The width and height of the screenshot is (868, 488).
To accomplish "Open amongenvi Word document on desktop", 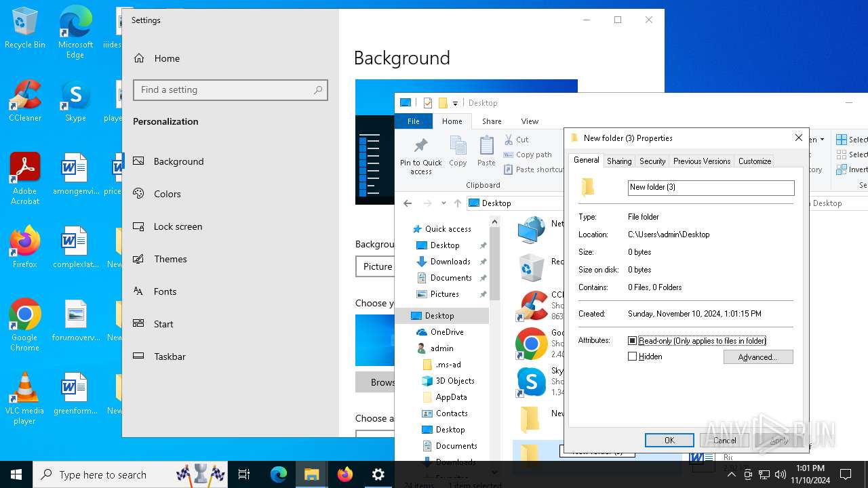I will click(75, 174).
